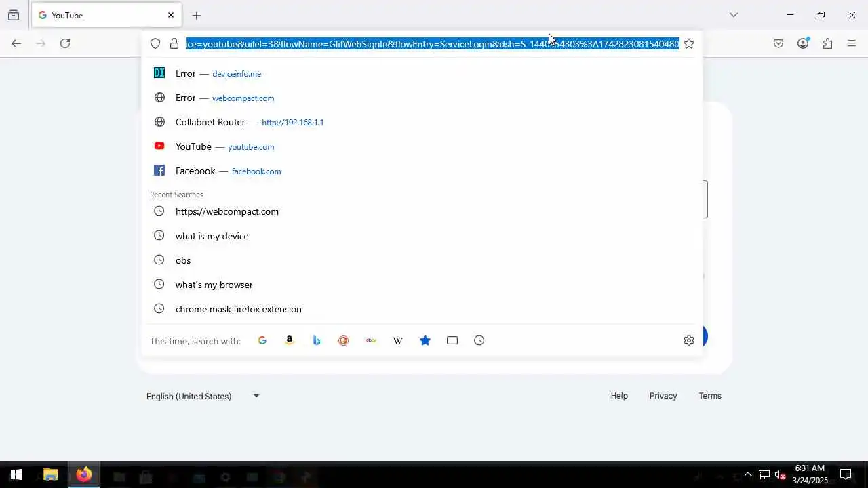Select YouTube youtube.com suggestion
This screenshot has height=488, width=868.
pyautogui.click(x=422, y=146)
